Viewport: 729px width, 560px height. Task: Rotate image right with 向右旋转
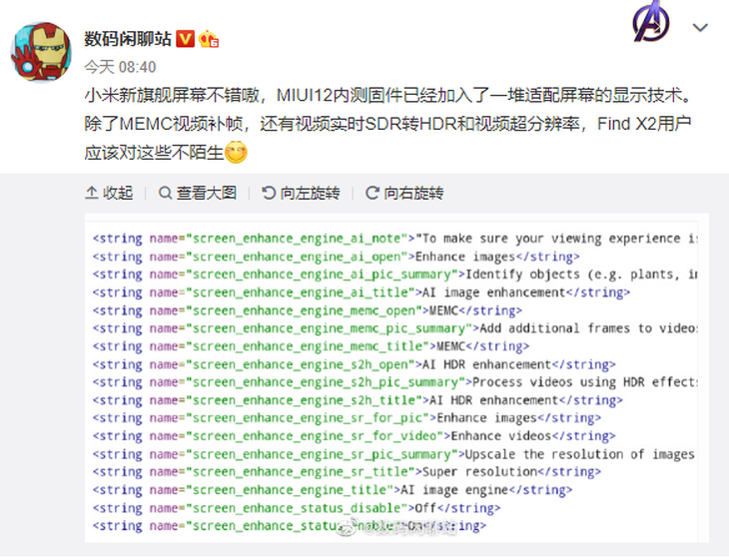(404, 193)
